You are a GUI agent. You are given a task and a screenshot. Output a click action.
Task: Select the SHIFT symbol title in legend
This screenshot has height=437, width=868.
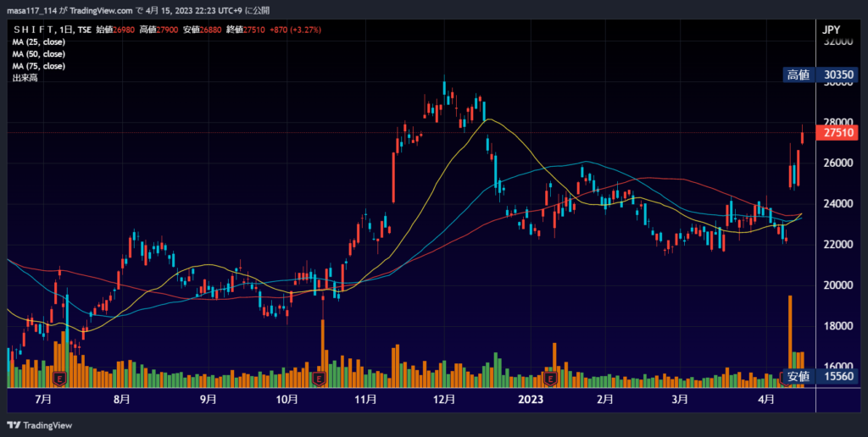(x=34, y=30)
